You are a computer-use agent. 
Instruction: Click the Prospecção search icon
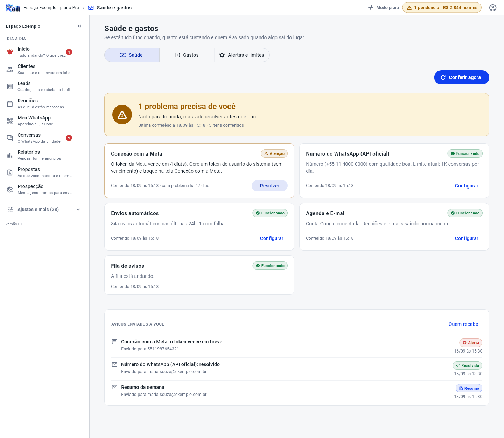pyautogui.click(x=10, y=189)
